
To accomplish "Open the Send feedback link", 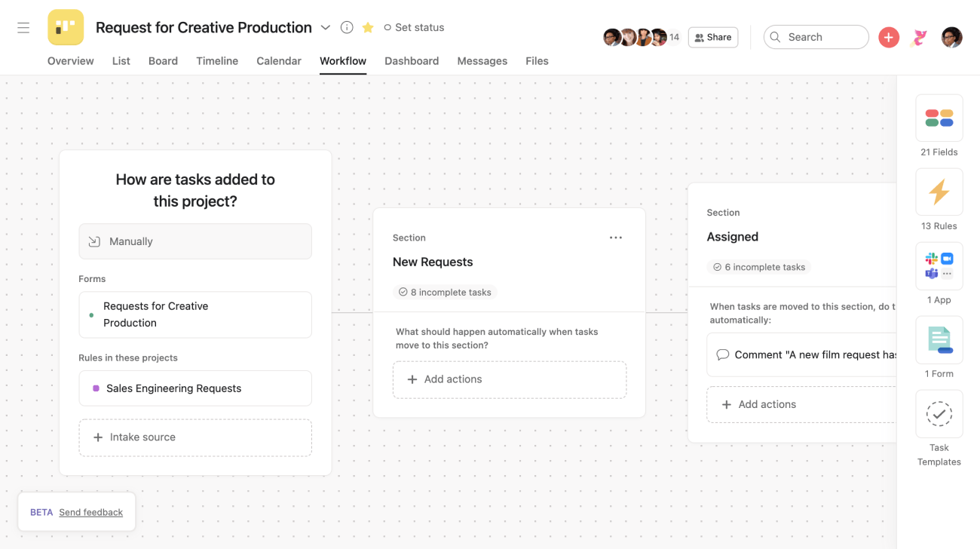I will click(x=90, y=512).
